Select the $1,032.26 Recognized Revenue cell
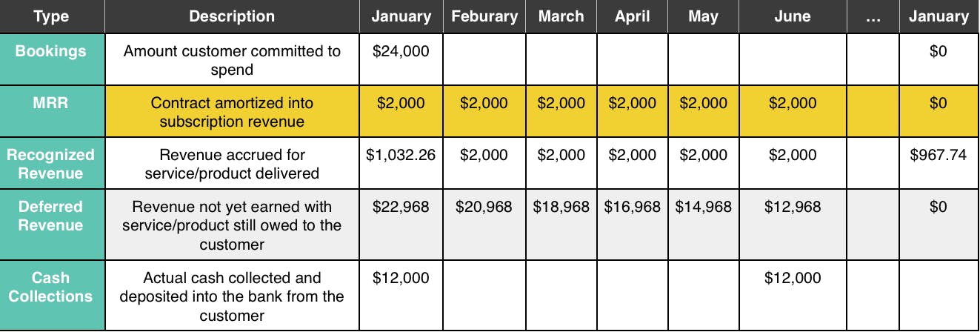 point(401,155)
